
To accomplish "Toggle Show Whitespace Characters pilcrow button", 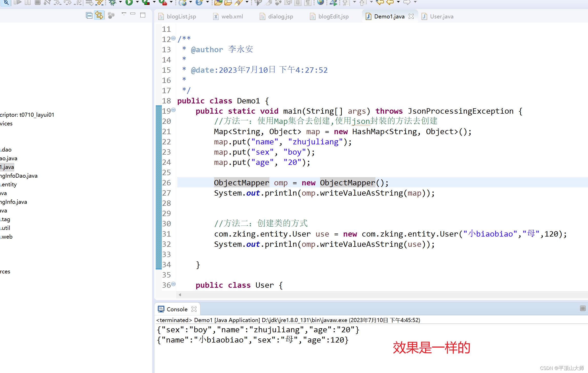I will click(x=308, y=3).
